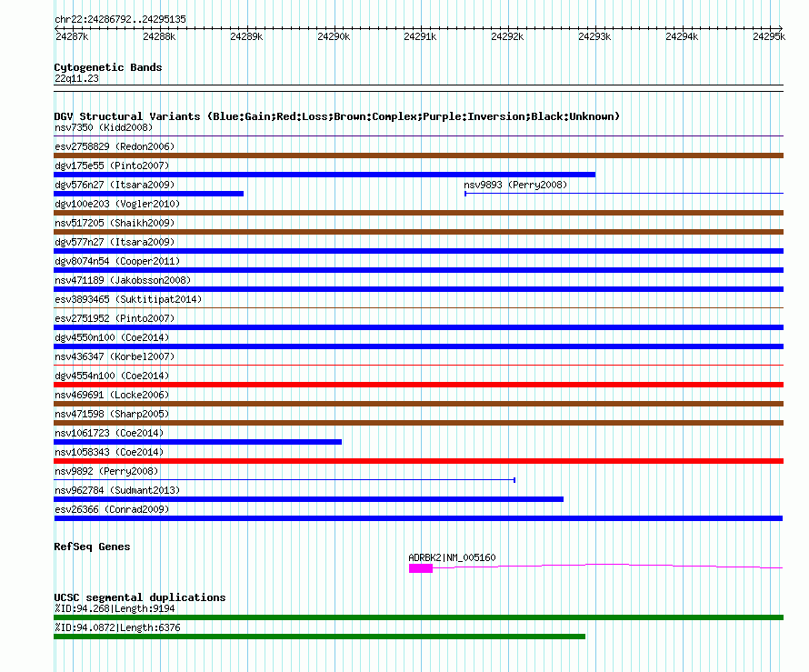809x672 pixels.
Task: Click the nsv9893 (Perry2008) label
Action: 515,185
